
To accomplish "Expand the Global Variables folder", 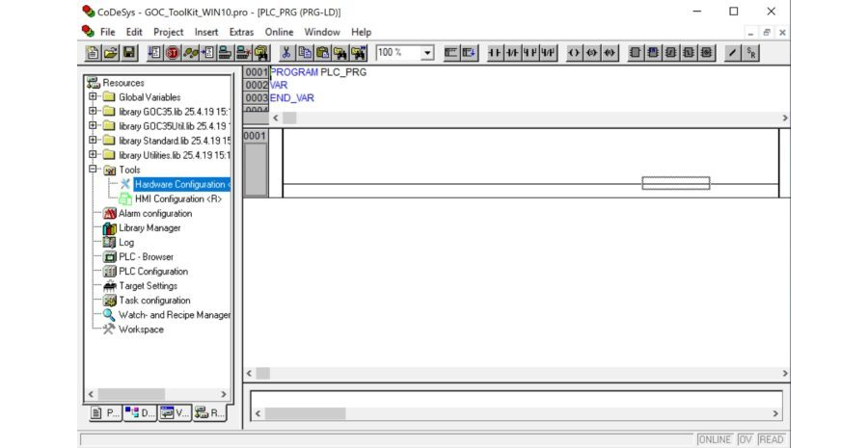I will [94, 97].
